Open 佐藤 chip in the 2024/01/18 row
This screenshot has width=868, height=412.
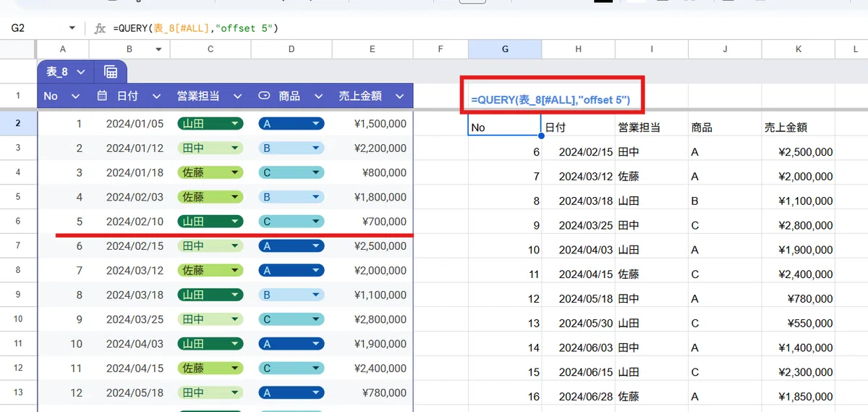[x=210, y=173]
